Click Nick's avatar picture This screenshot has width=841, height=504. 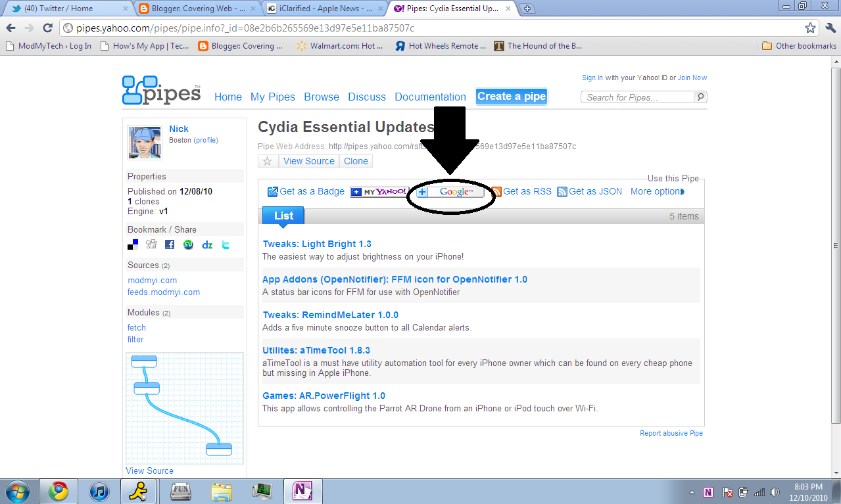(145, 143)
